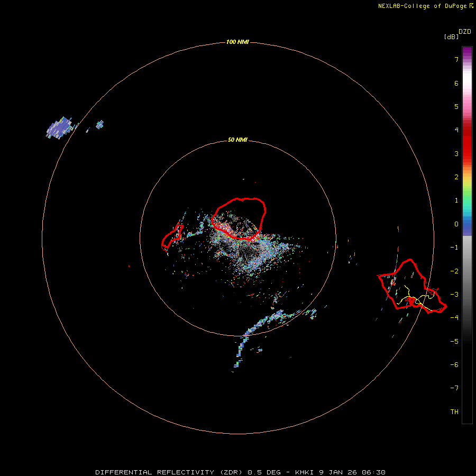This screenshot has width=476, height=476.
Task: Click the 50 NMI range ring label
Action: (237, 140)
